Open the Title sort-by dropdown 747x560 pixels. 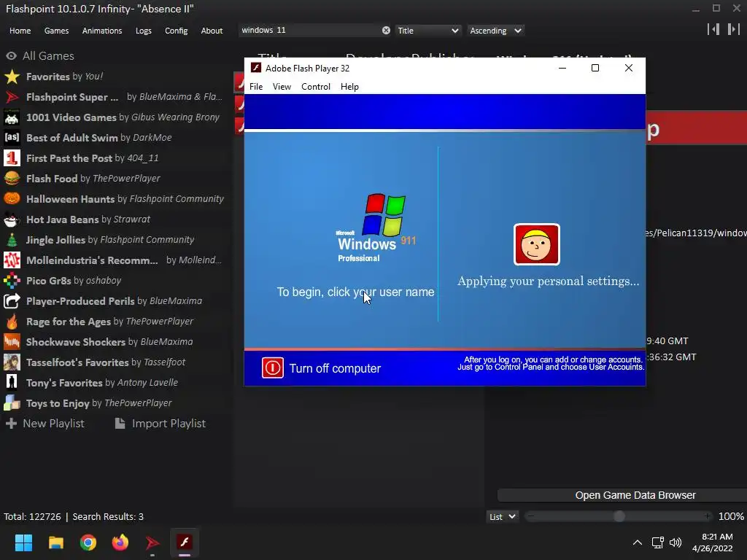point(427,31)
